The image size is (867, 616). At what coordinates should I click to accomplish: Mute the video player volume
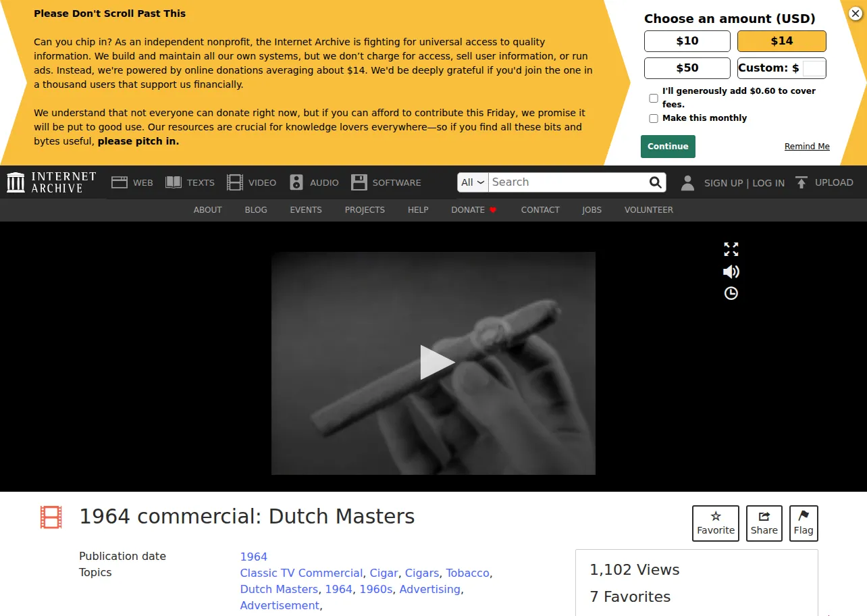[731, 272]
